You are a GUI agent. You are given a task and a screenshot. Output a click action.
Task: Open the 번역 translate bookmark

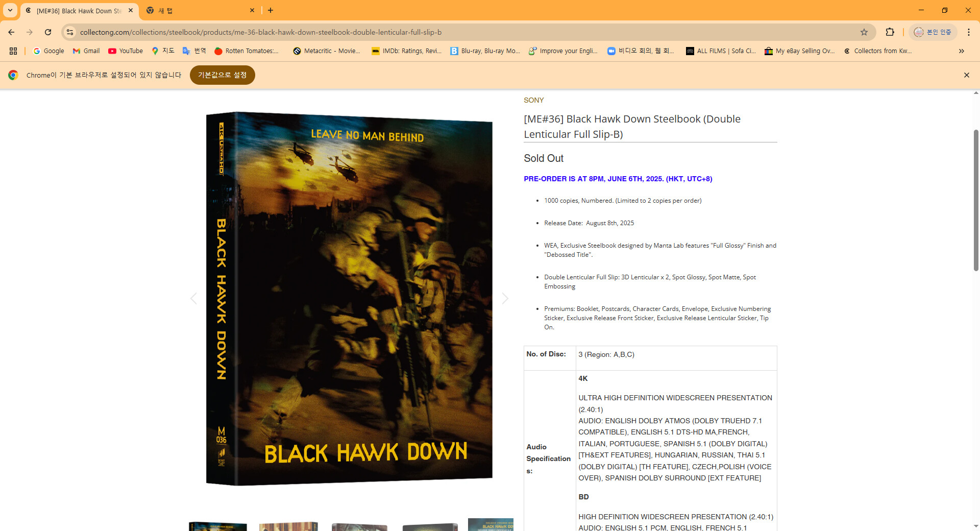[x=194, y=51]
